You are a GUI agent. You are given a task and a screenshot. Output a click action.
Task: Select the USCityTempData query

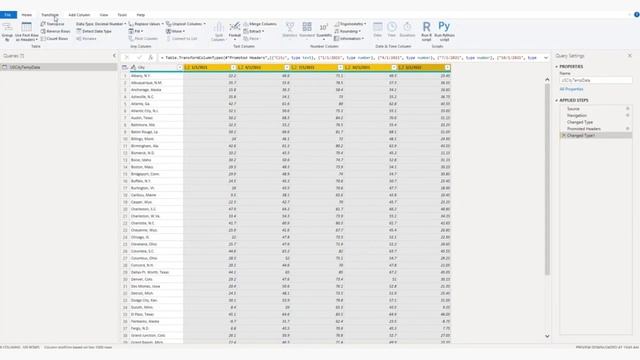click(58, 67)
